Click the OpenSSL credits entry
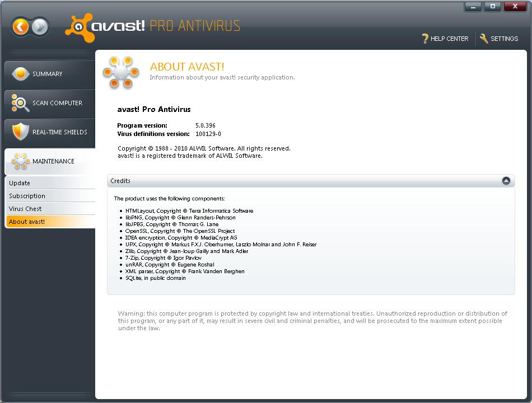Viewport: 532px width, 403px height. tap(180, 231)
